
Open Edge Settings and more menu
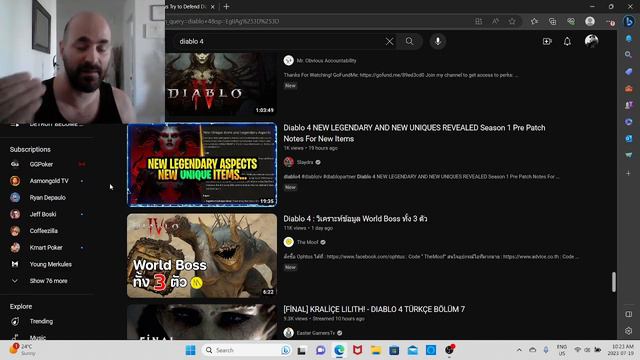(x=610, y=21)
